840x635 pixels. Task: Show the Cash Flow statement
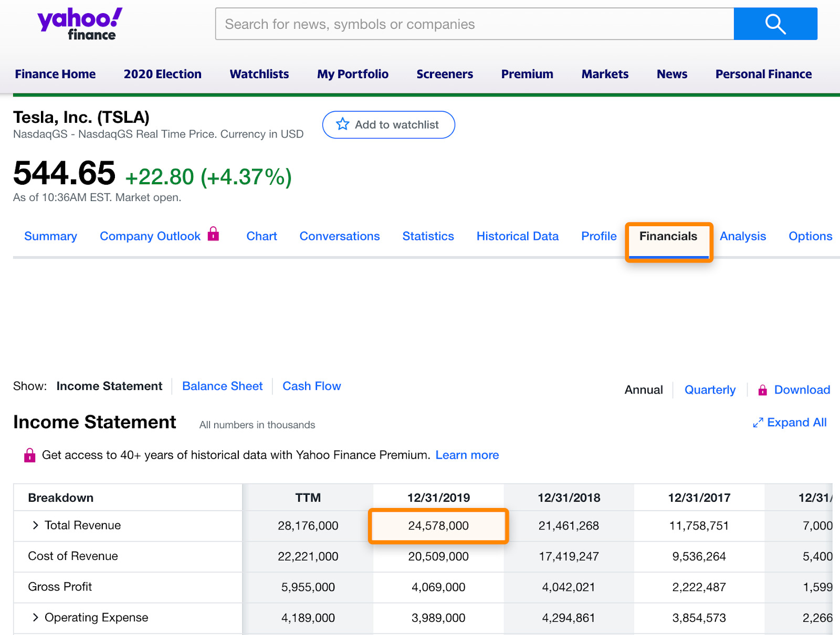click(311, 386)
